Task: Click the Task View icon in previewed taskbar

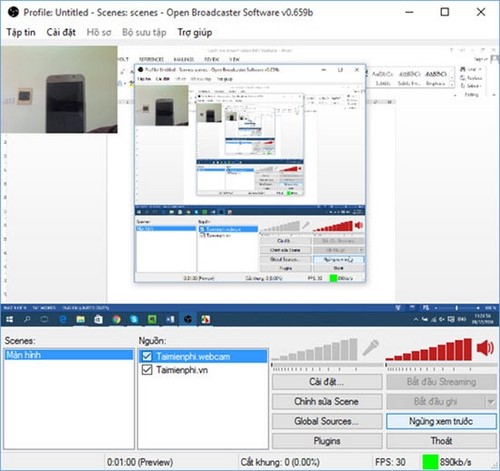Action: point(44,319)
